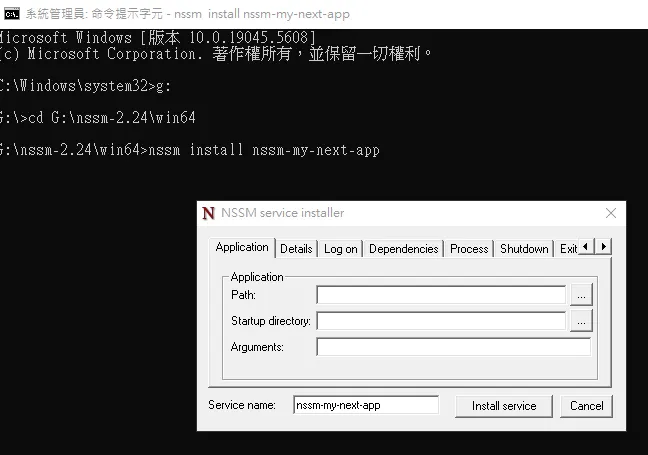Click the 'Service name:' label

242,405
